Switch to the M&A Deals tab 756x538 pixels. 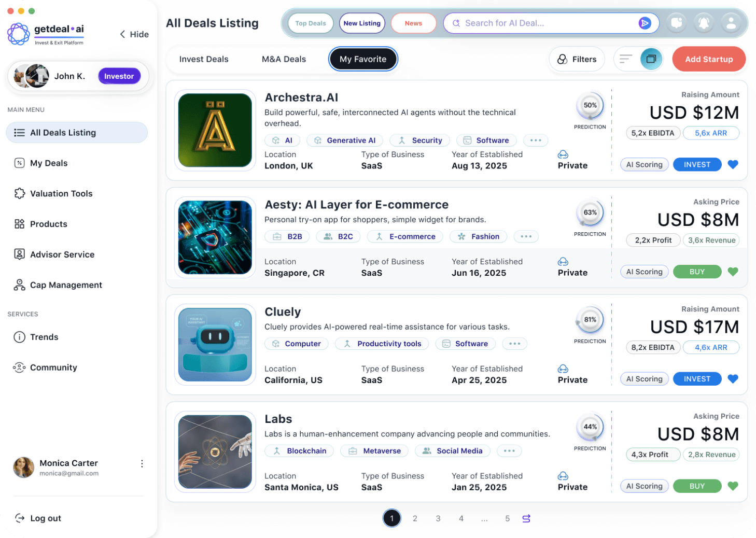point(284,59)
